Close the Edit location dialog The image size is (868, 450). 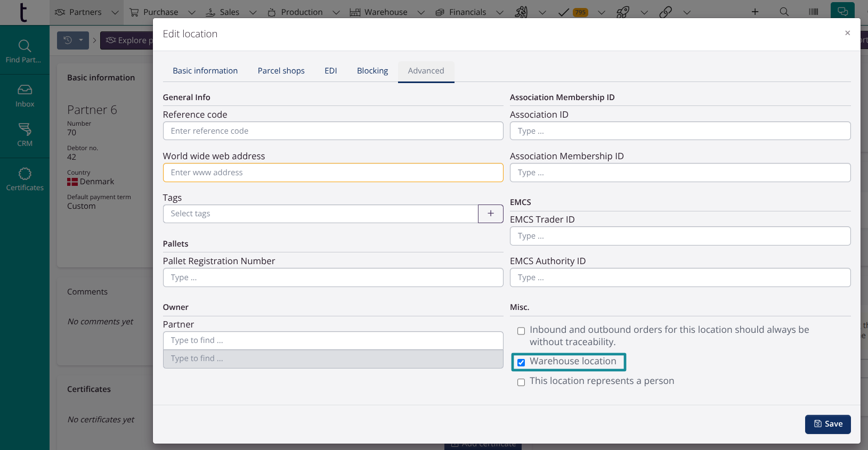pos(847,33)
